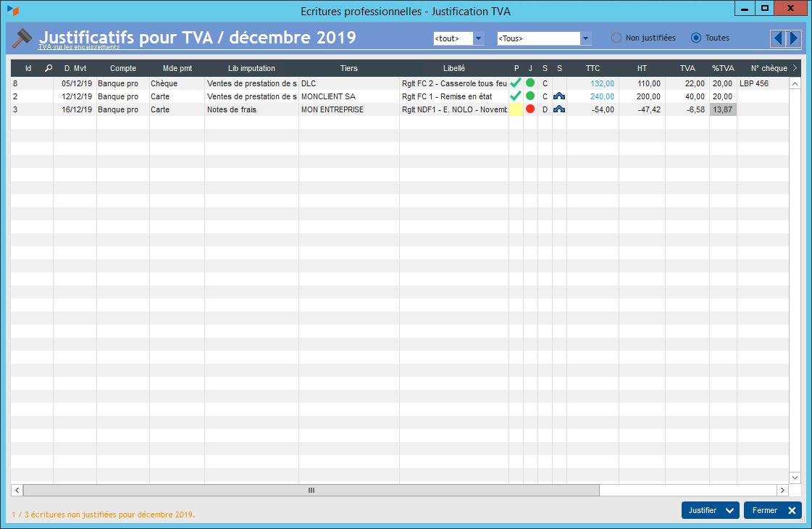812x529 pixels.
Task: Sort by the TTC column header
Action: 593,68
